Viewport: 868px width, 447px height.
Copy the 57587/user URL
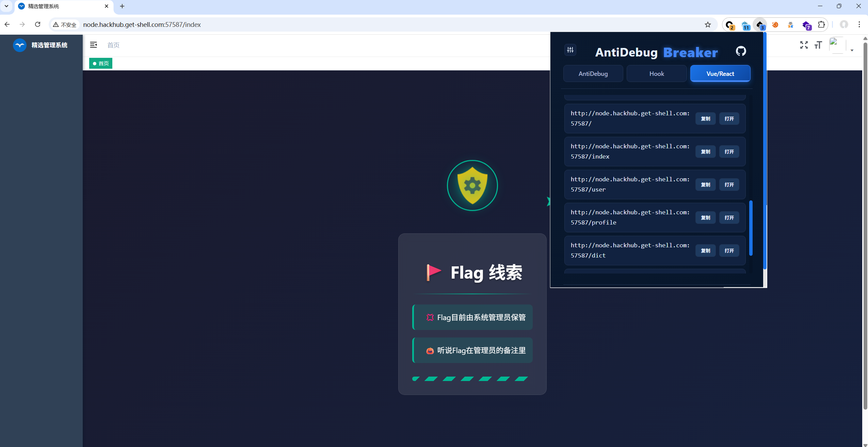click(x=705, y=185)
